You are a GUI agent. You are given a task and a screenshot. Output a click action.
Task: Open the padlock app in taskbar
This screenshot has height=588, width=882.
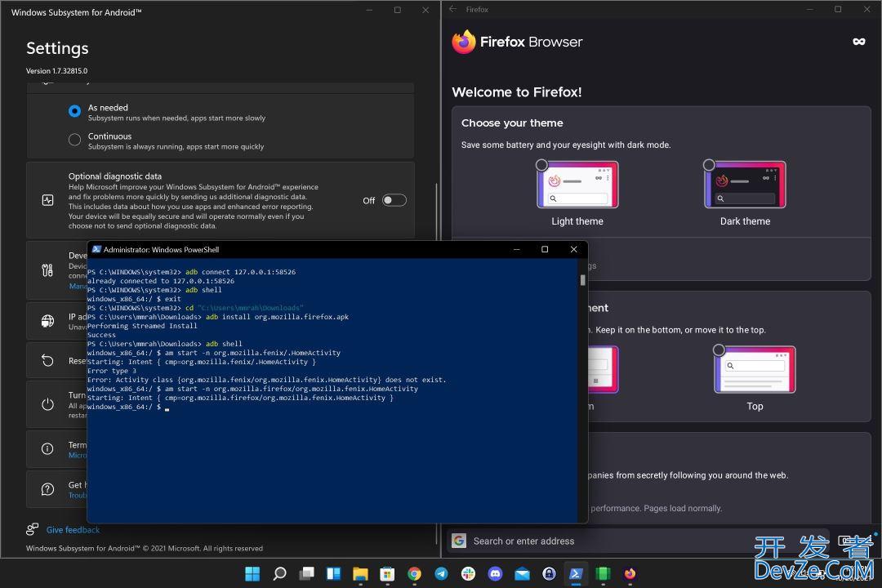pos(549,573)
